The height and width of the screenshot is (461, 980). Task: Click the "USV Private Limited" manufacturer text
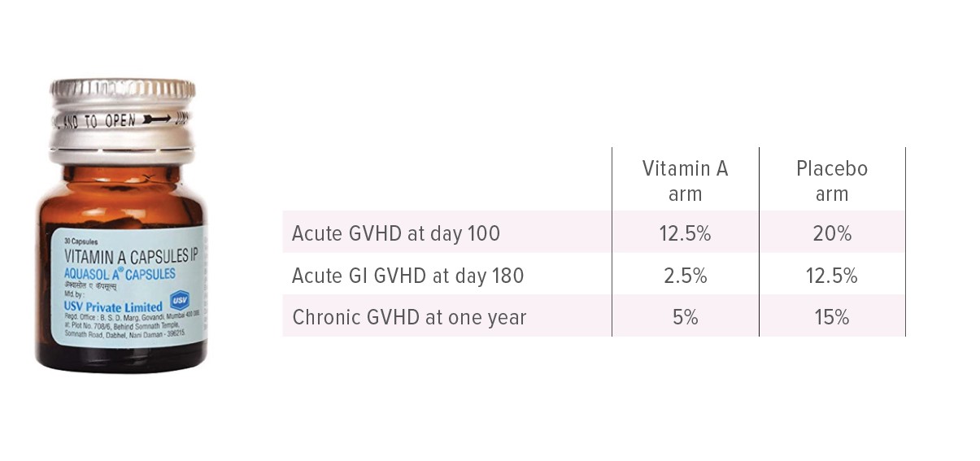(112, 307)
